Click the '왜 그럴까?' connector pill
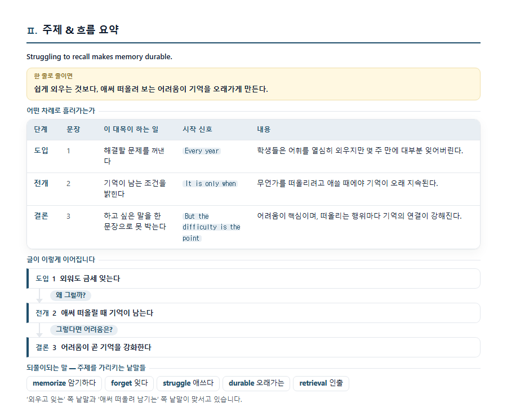The image size is (507, 420). 70,295
